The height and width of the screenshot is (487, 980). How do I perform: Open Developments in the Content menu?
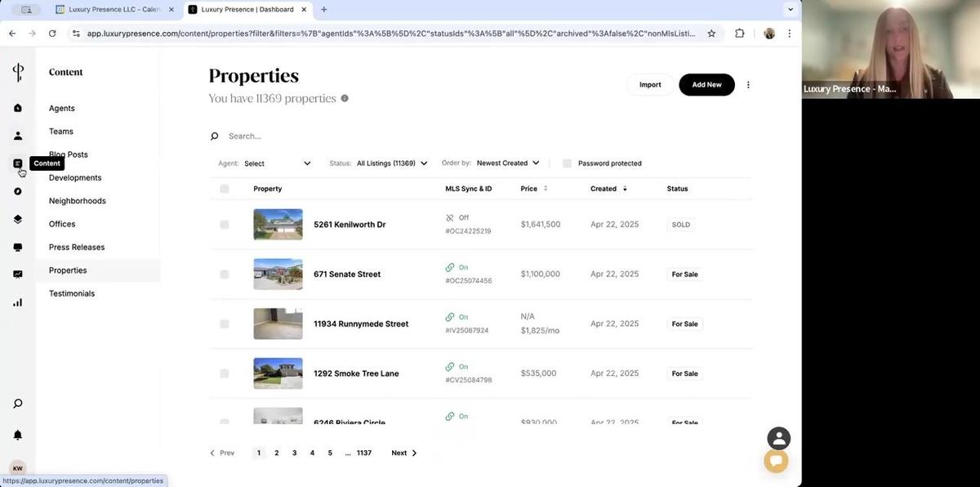point(75,178)
